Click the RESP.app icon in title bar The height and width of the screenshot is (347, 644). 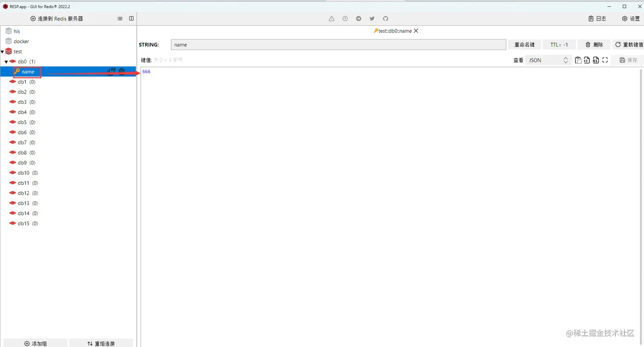(5, 6)
